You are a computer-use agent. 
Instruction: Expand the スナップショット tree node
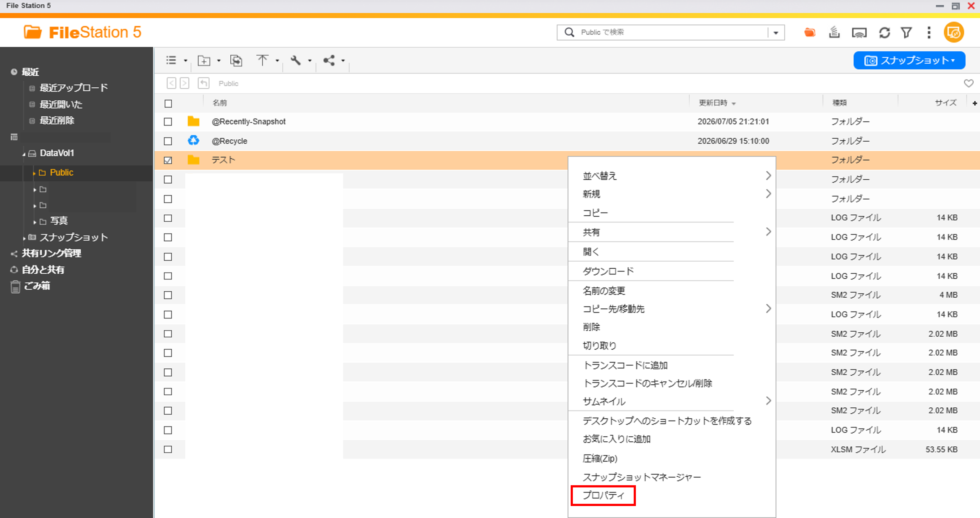pyautogui.click(x=24, y=239)
